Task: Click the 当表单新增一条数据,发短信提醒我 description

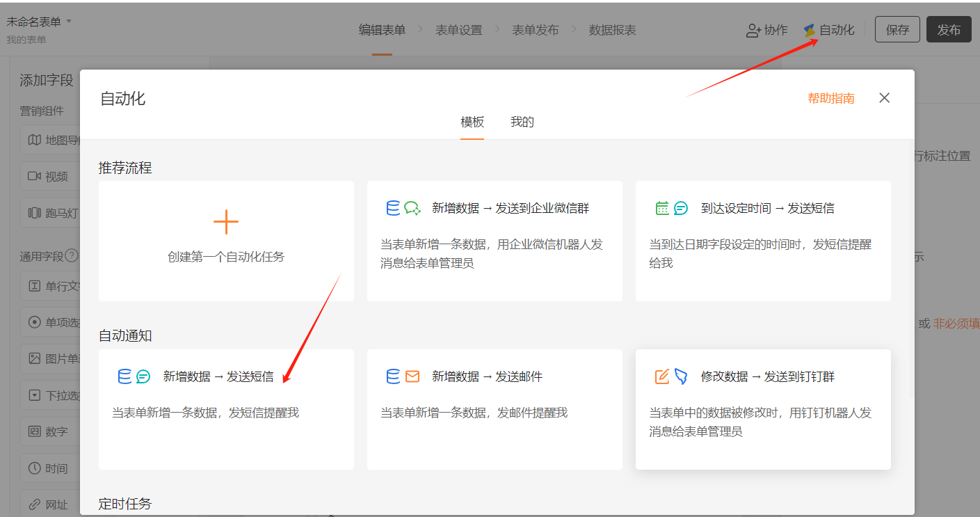Action: click(205, 413)
